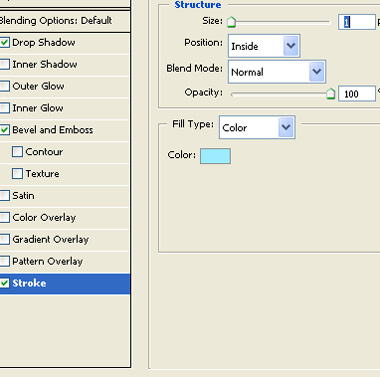Select the Stroke style label

(29, 283)
